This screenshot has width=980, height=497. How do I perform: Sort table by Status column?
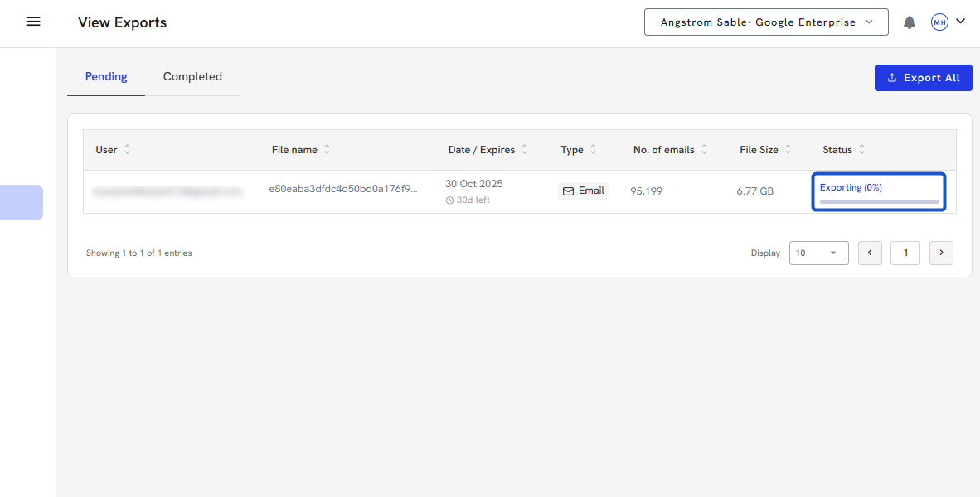pyautogui.click(x=861, y=150)
